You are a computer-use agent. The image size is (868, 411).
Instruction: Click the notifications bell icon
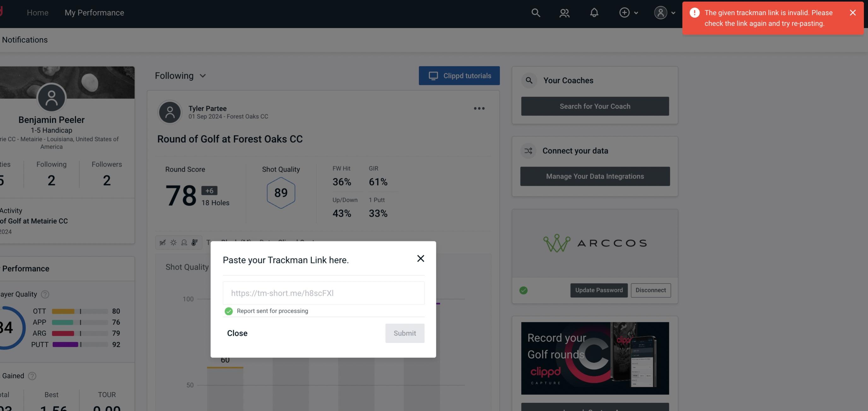click(594, 12)
